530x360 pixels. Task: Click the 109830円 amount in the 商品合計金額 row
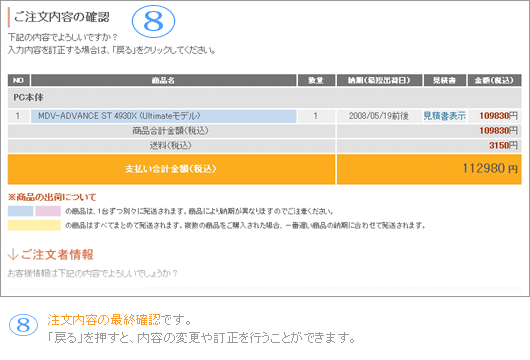click(498, 130)
